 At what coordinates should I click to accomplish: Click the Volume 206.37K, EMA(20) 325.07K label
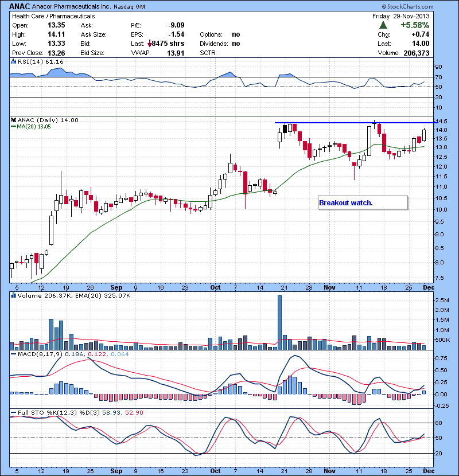point(74,296)
